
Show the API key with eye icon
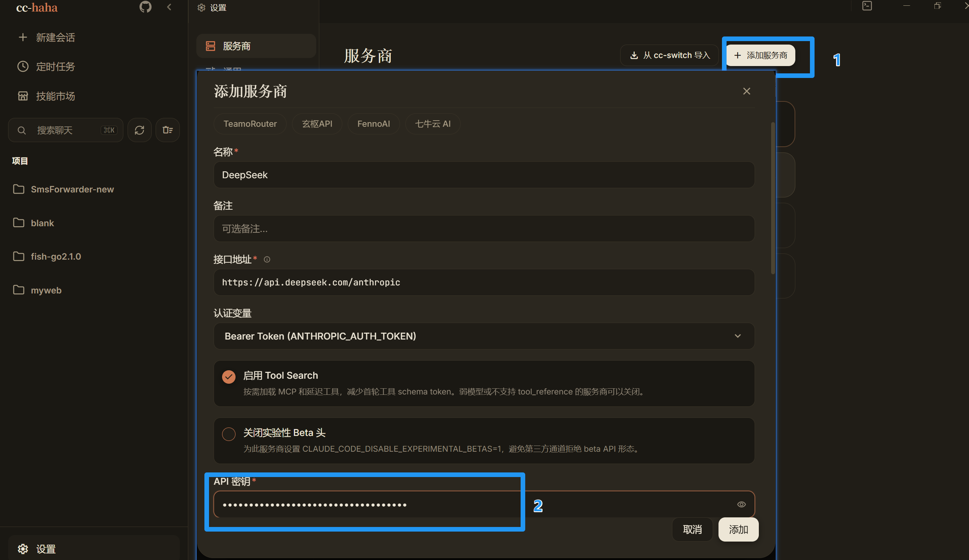(x=742, y=505)
